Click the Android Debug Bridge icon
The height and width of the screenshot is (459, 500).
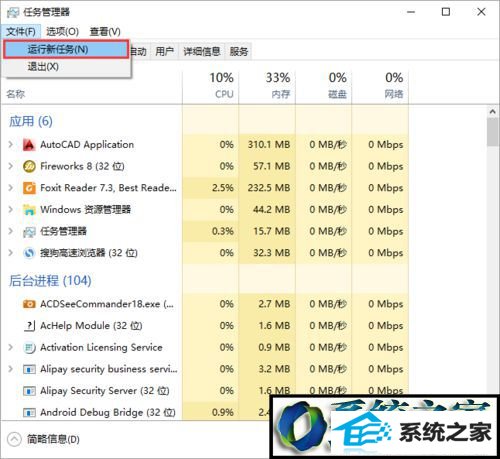[29, 413]
